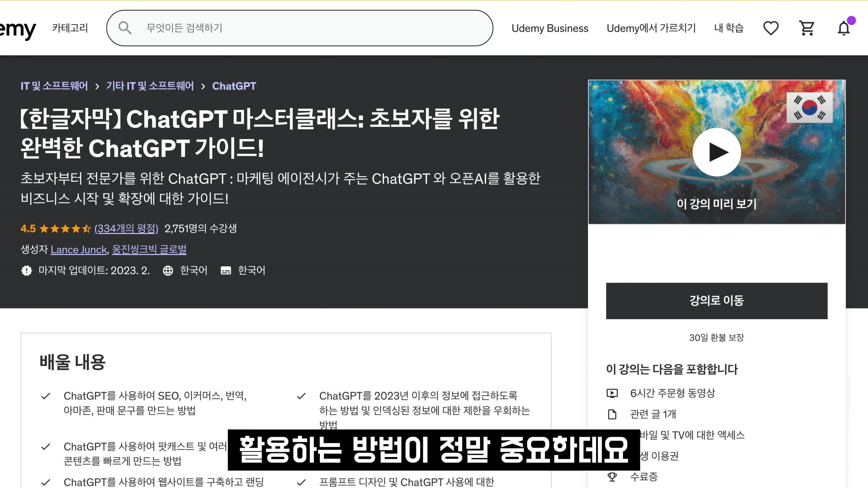
Task: Click the 프롬프트 디자인 learning item
Action: pyautogui.click(x=407, y=482)
